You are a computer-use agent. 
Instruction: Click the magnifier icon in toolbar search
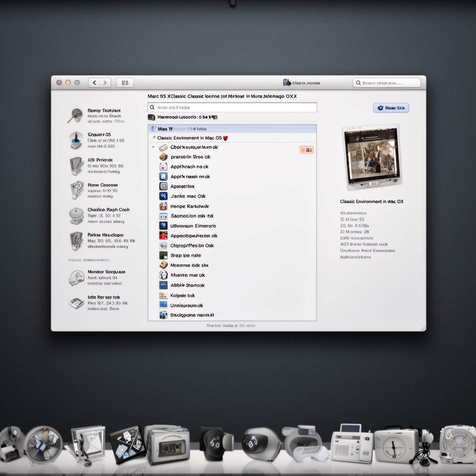358,83
